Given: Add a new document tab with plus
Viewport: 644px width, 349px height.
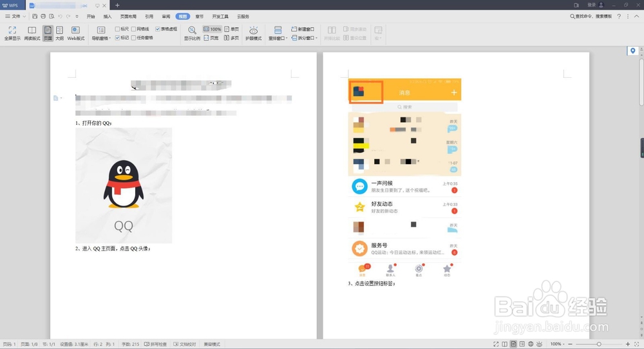Looking at the screenshot, I should 117,5.
